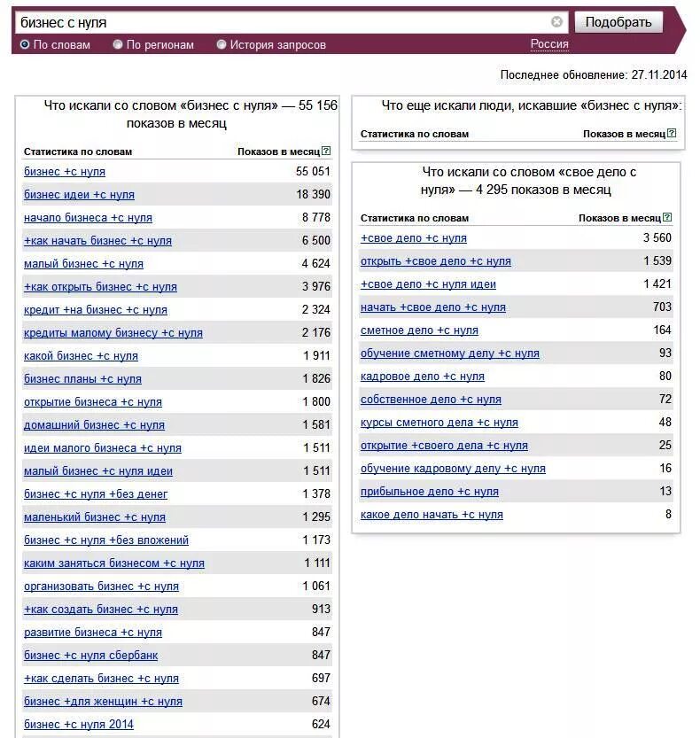Open help icon in top-right panel header
The image size is (700, 738).
tap(672, 133)
